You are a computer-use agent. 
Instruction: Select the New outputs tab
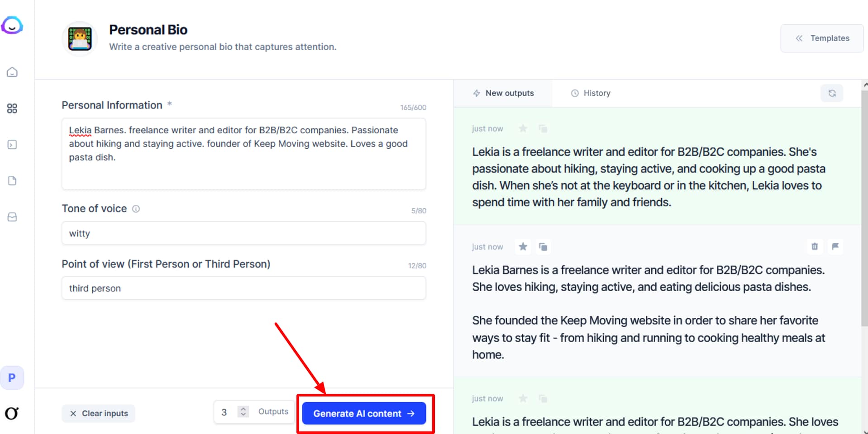(503, 93)
